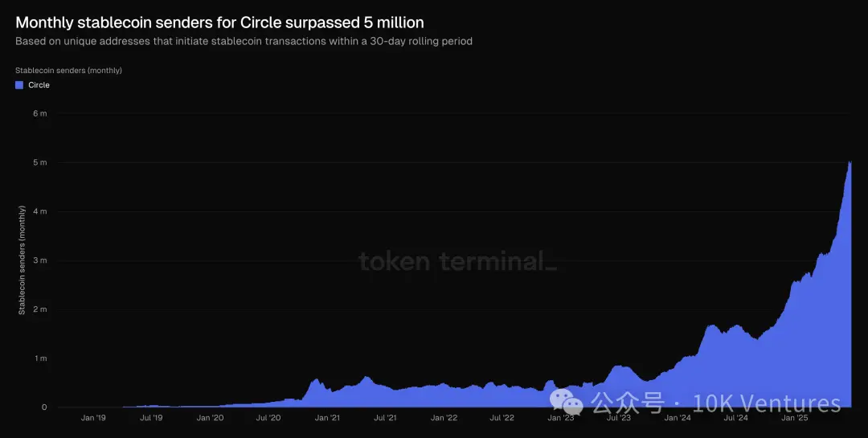This screenshot has height=438, width=868.
Task: Click the Jan '25 x-axis label
Action: (x=794, y=418)
